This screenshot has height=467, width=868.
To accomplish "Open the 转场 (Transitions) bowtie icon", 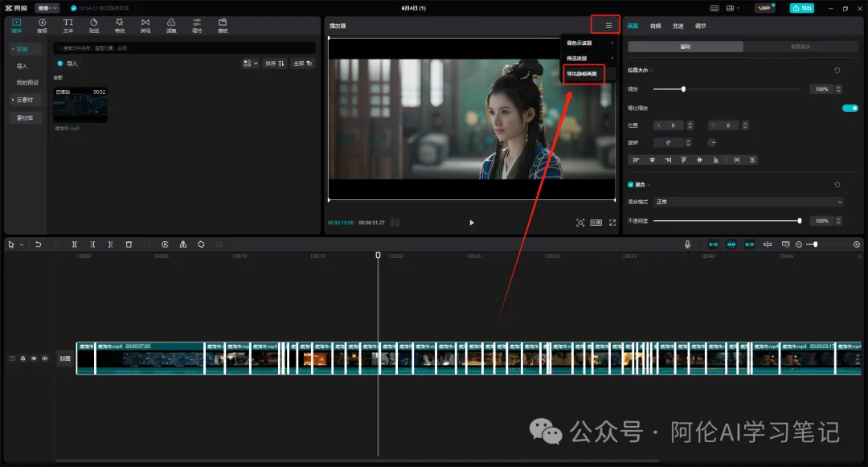I will [145, 26].
